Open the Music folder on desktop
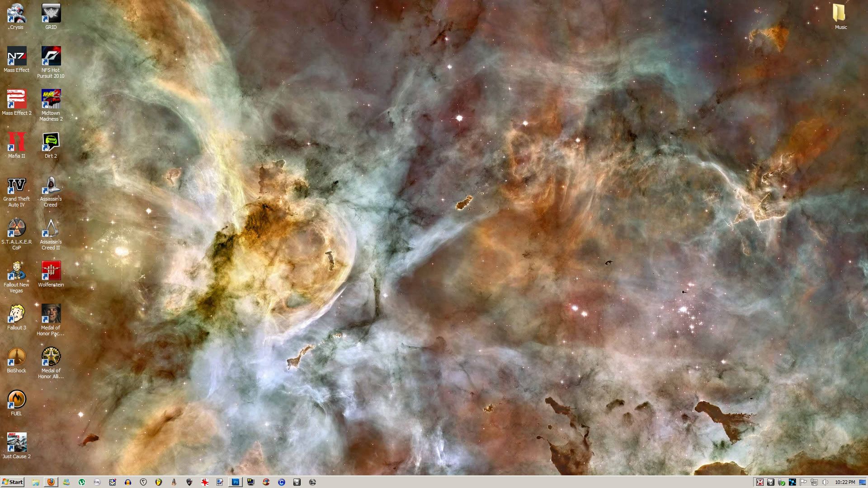This screenshot has width=868, height=488. (840, 14)
